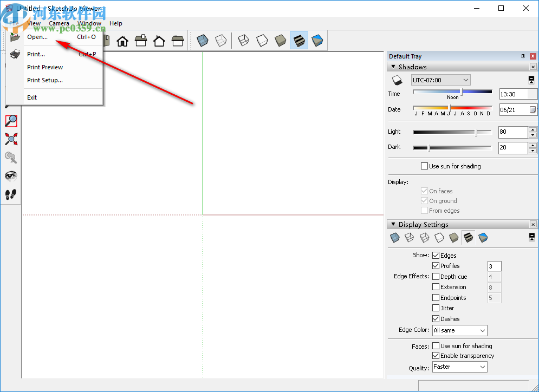The image size is (539, 392).
Task: Pin the Default Tray panel
Action: point(522,56)
